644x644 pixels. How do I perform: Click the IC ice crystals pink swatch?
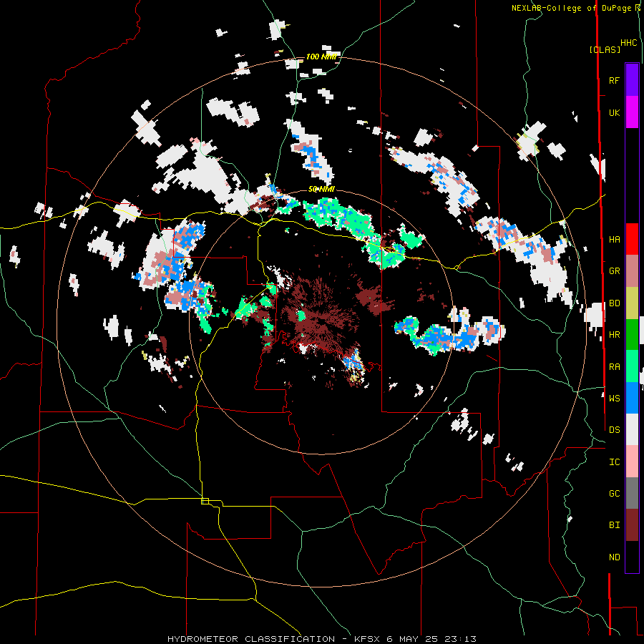click(x=632, y=462)
